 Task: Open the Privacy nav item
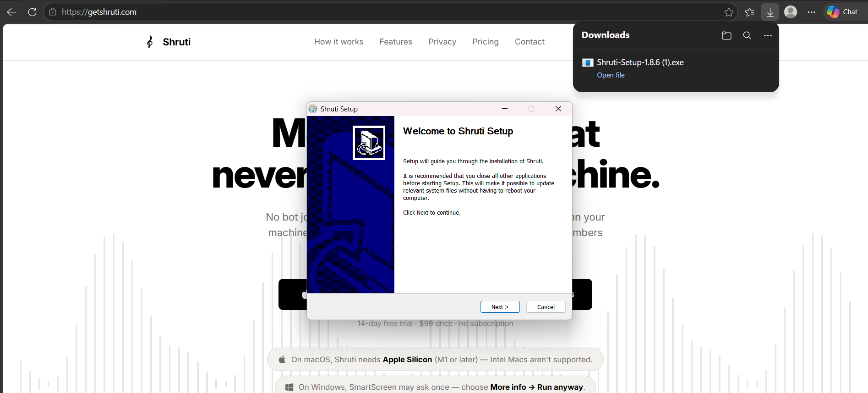[x=442, y=42]
